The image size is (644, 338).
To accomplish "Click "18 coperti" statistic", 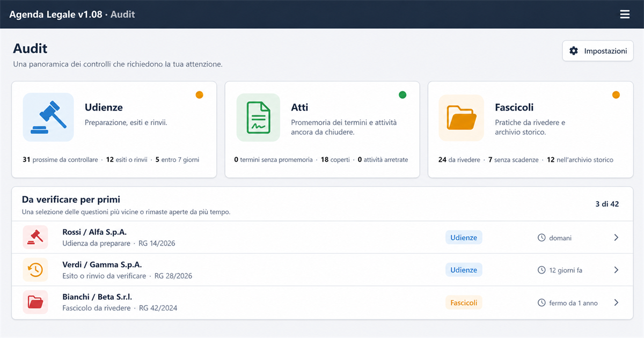I will pyautogui.click(x=335, y=160).
